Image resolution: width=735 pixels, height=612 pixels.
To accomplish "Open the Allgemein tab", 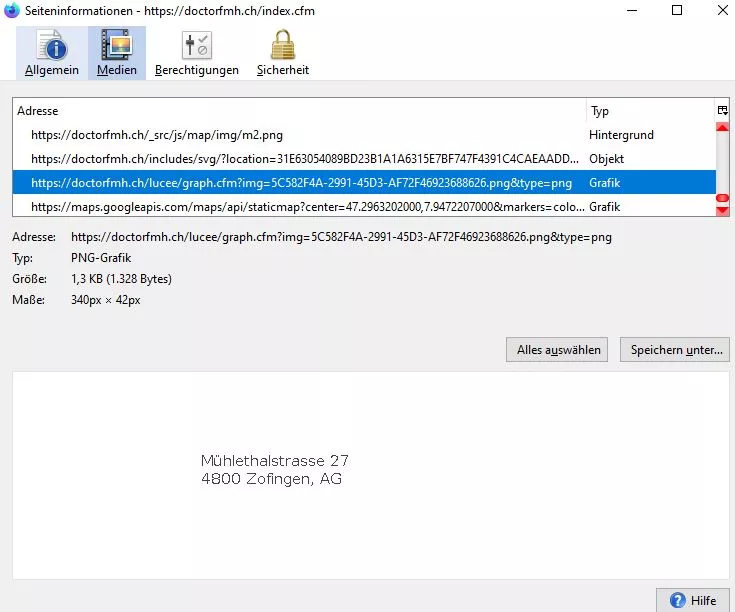I will pyautogui.click(x=52, y=53).
